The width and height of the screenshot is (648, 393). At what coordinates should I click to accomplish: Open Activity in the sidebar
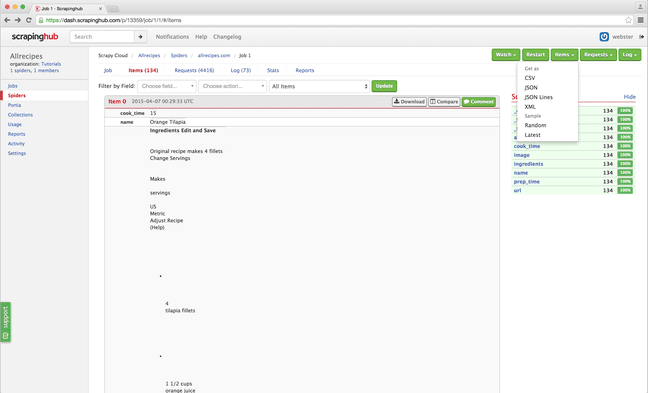point(16,143)
